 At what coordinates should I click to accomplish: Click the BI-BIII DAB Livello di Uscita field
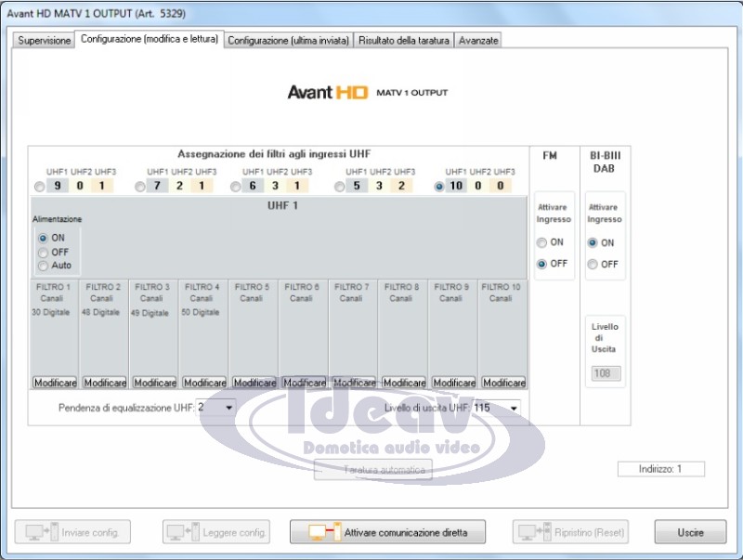pos(606,373)
